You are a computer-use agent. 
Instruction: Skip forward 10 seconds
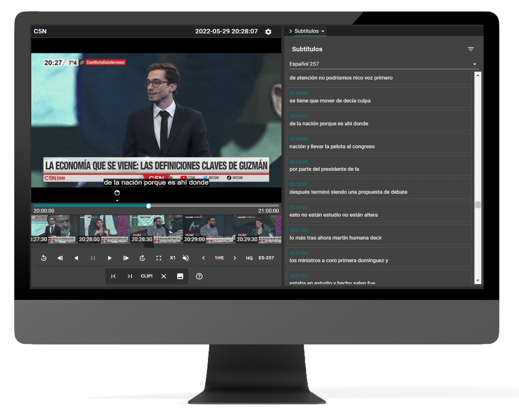[142, 258]
